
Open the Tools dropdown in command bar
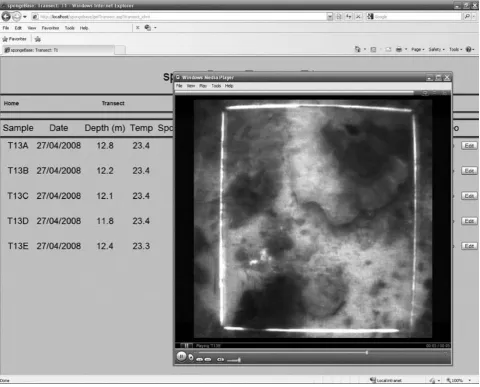pos(456,49)
